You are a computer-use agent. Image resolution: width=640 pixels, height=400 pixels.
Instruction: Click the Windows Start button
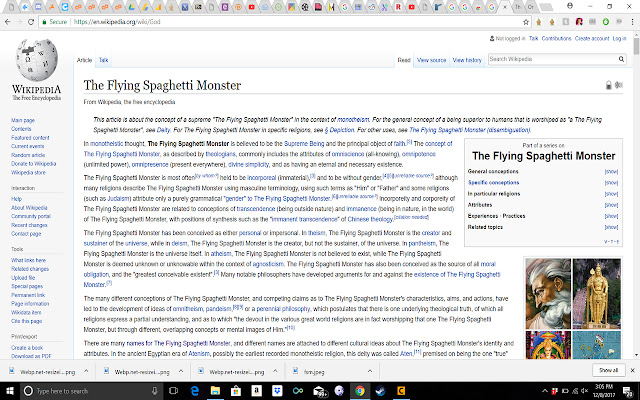coord(10,391)
